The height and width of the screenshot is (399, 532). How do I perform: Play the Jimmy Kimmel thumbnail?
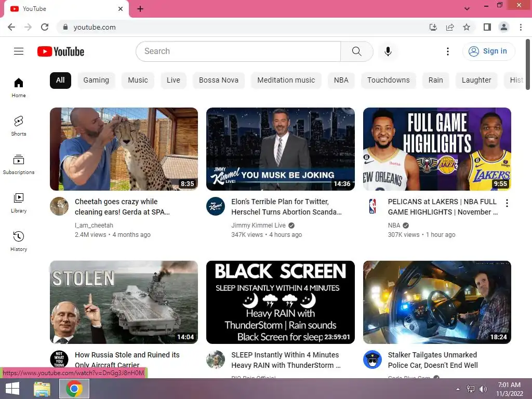click(x=280, y=149)
